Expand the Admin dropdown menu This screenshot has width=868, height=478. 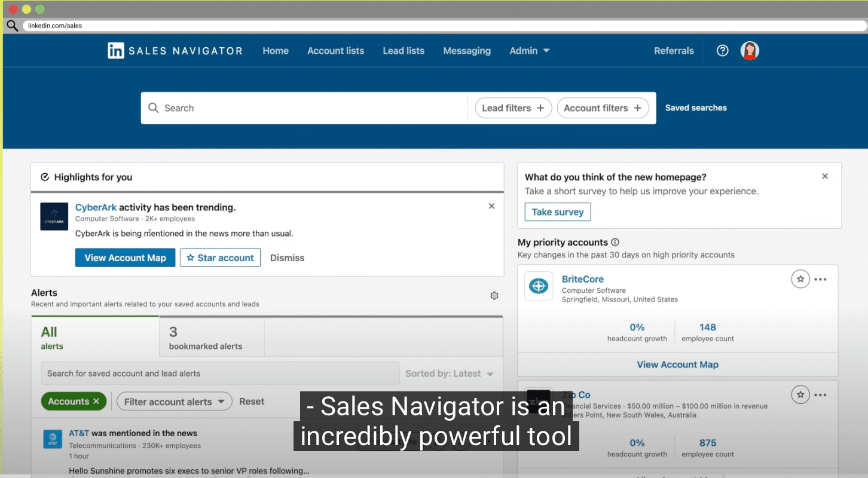point(529,51)
